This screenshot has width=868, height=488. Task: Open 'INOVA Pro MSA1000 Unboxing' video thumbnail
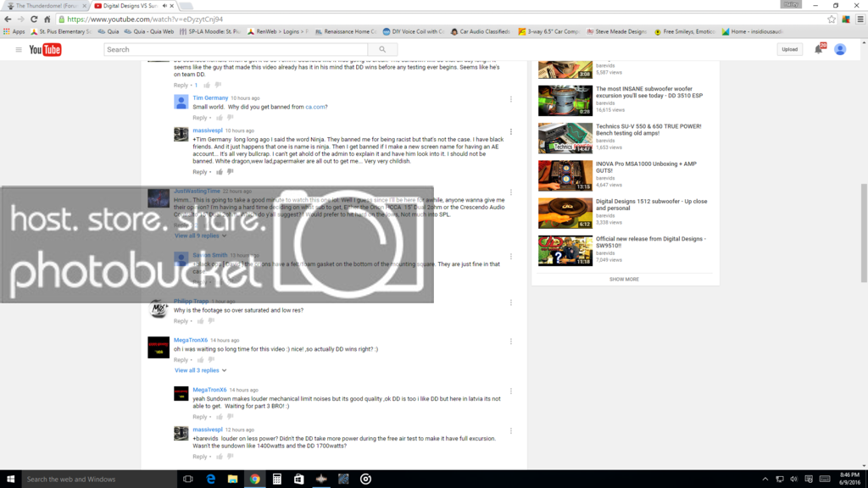pyautogui.click(x=565, y=176)
